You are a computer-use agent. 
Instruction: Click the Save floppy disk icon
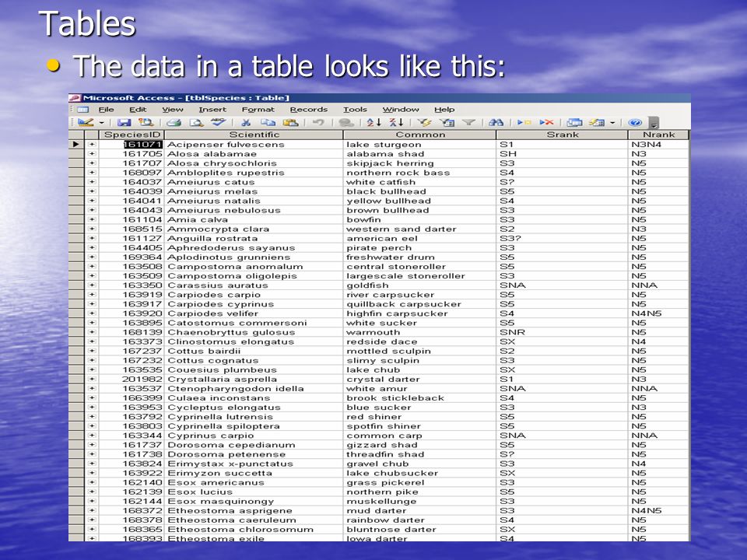(124, 122)
